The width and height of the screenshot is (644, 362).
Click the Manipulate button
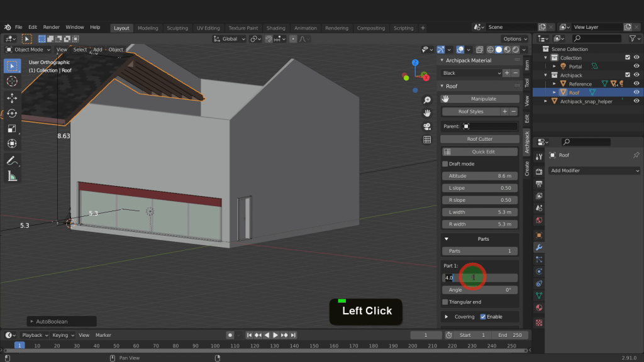click(x=480, y=99)
